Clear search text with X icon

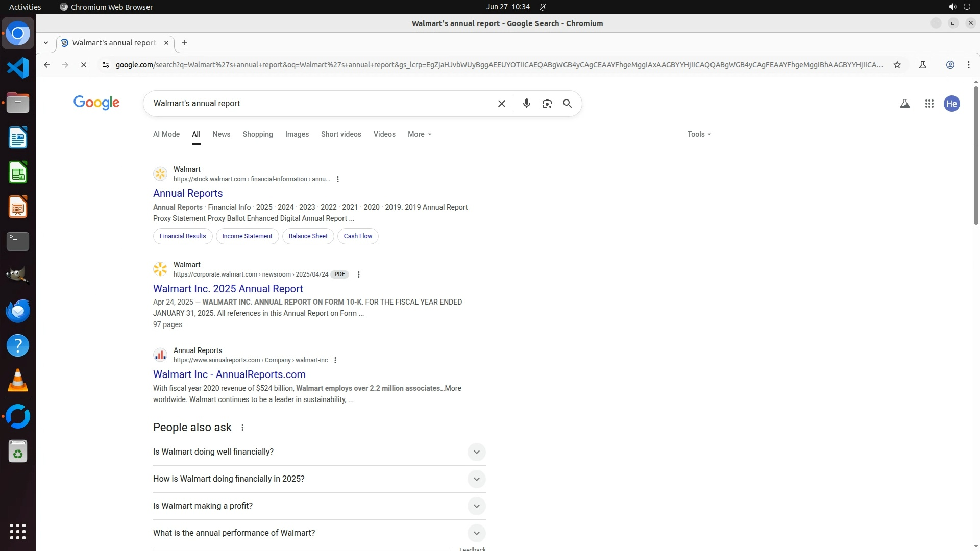(501, 104)
